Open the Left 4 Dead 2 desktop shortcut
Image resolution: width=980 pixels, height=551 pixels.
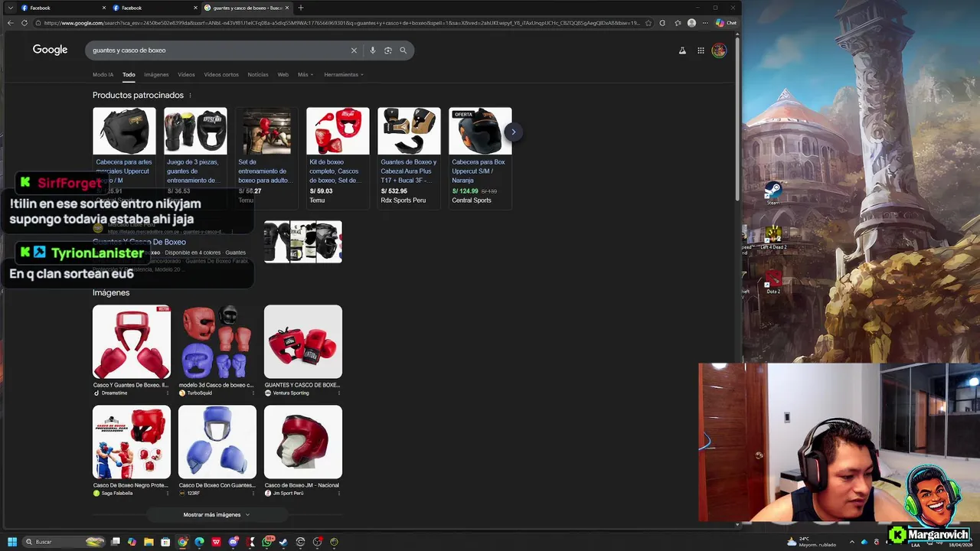coord(773,237)
